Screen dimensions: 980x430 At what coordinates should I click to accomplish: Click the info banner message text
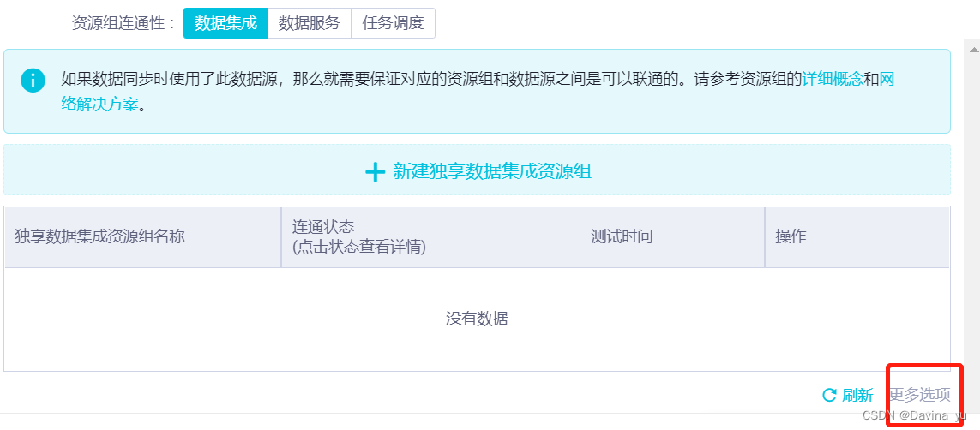[429, 80]
